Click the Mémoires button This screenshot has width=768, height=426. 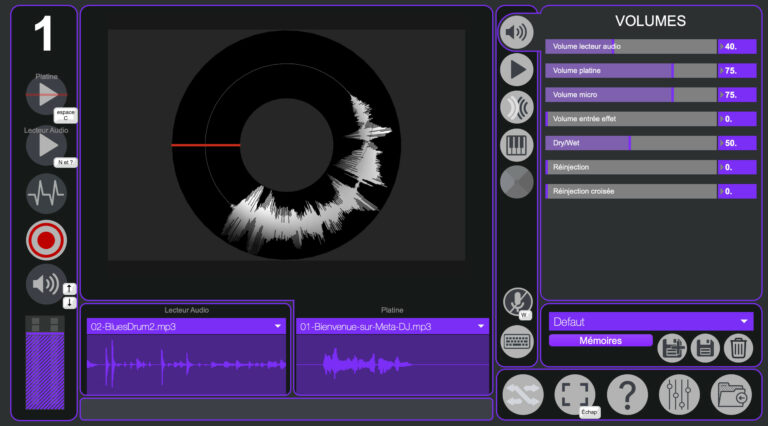coord(600,341)
